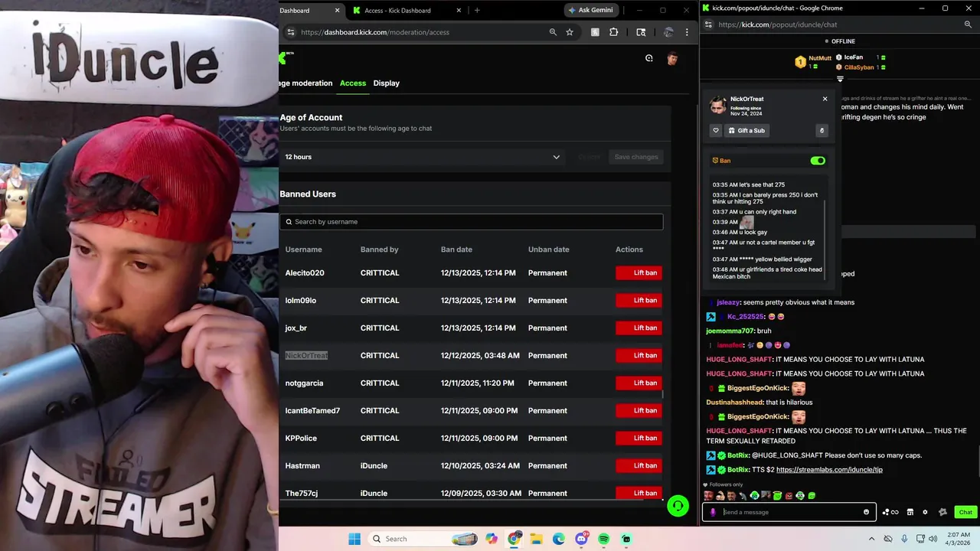Image resolution: width=980 pixels, height=551 pixels.
Task: Open the emoji picker in chat input
Action: click(x=867, y=512)
